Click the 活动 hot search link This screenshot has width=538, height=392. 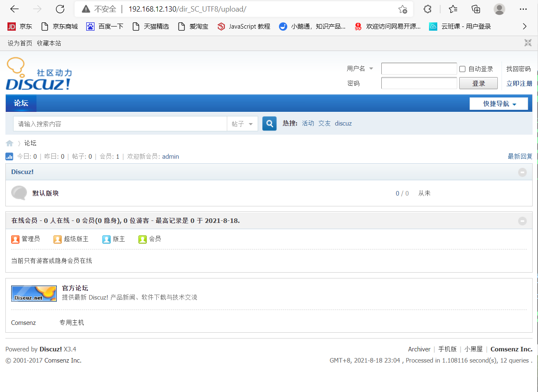pyautogui.click(x=308, y=123)
